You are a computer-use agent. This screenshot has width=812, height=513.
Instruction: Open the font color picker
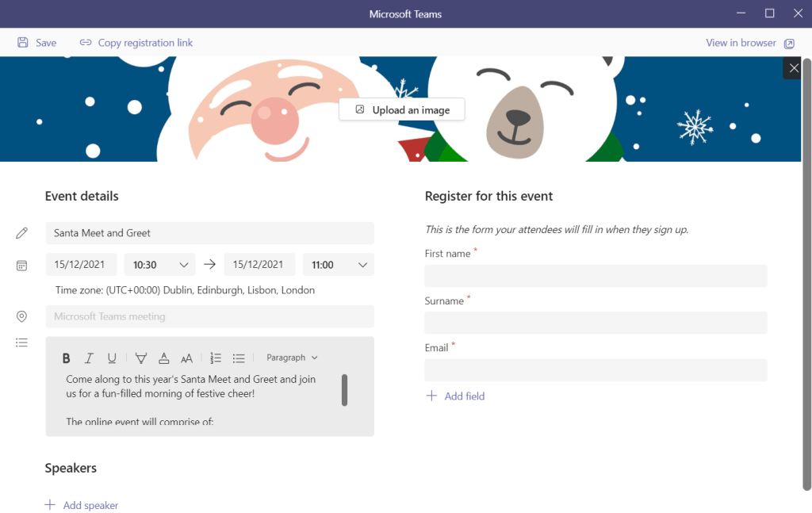pyautogui.click(x=163, y=358)
